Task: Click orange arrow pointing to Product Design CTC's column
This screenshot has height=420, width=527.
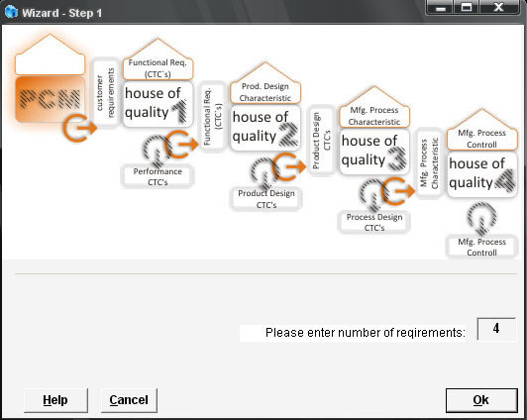Action: coord(289,166)
